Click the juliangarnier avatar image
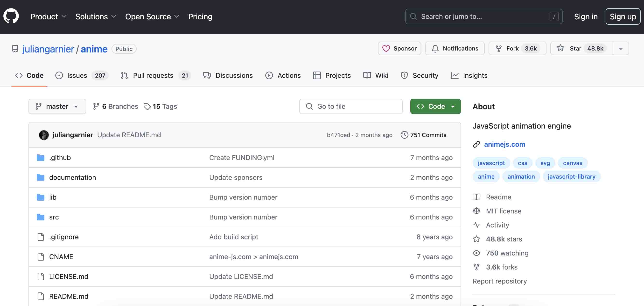 pyautogui.click(x=44, y=135)
